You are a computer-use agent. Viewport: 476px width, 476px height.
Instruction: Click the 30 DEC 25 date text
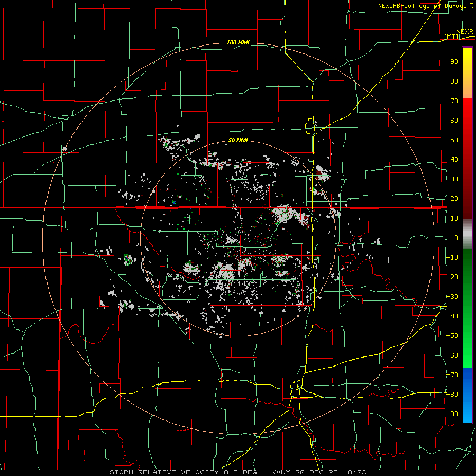click(317, 472)
